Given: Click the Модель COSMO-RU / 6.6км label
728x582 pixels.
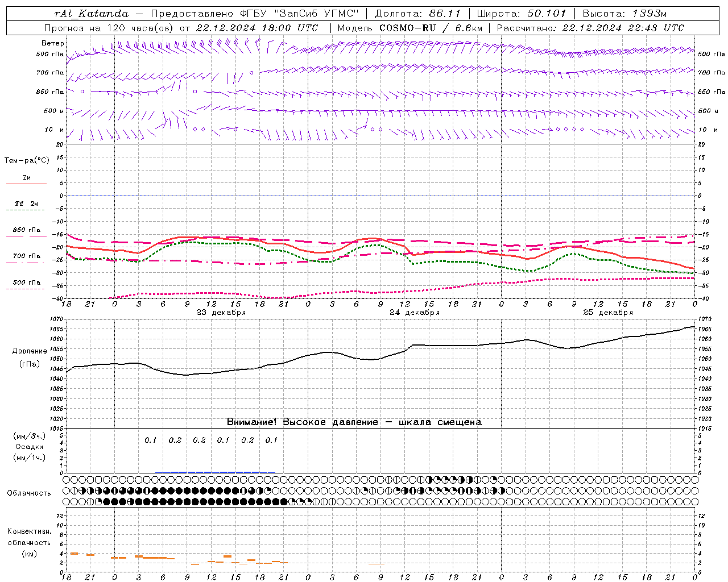Looking at the screenshot, I should [x=409, y=28].
